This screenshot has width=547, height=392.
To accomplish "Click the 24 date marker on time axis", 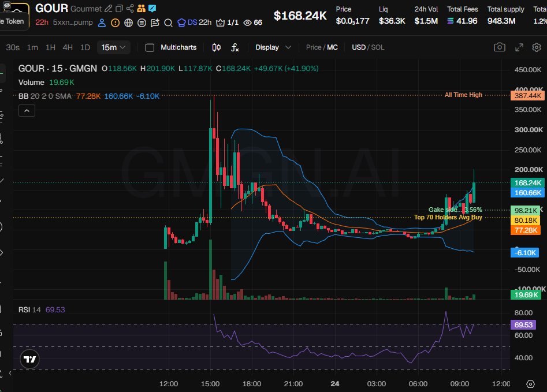I will 335,384.
